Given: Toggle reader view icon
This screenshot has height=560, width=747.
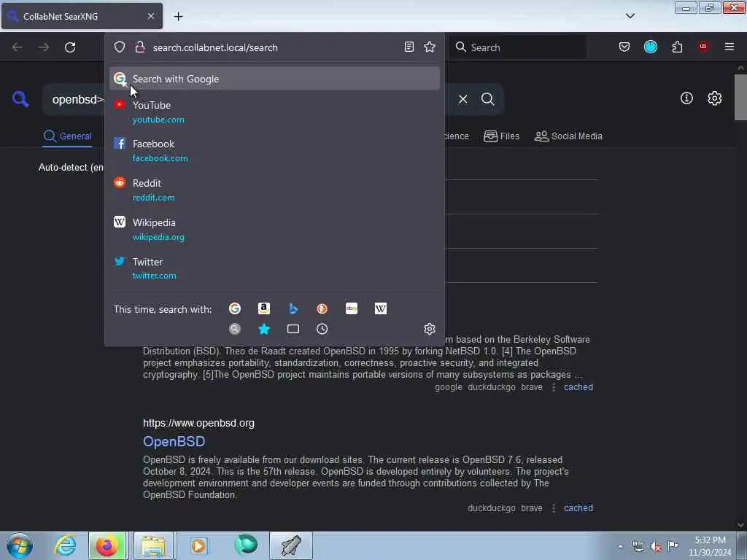Looking at the screenshot, I should pos(409,47).
